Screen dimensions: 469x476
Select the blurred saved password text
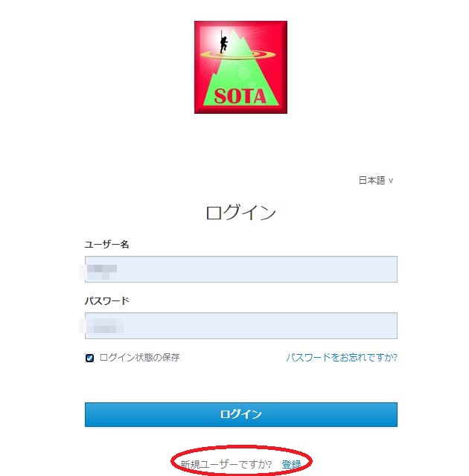pos(105,326)
